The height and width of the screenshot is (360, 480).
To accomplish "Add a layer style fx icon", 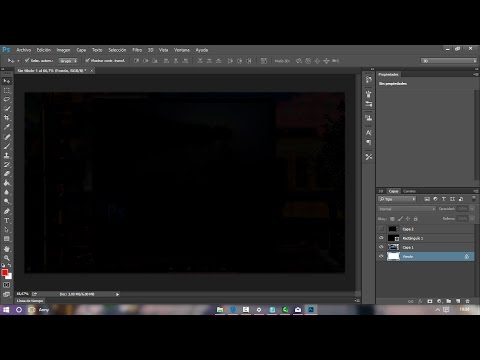I will 420,301.
